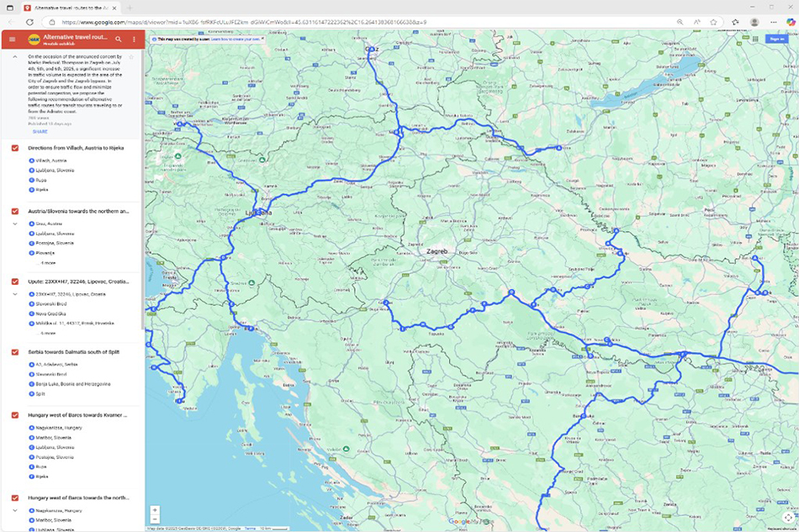
Task: Star this map using the star icon
Action: tap(131, 57)
